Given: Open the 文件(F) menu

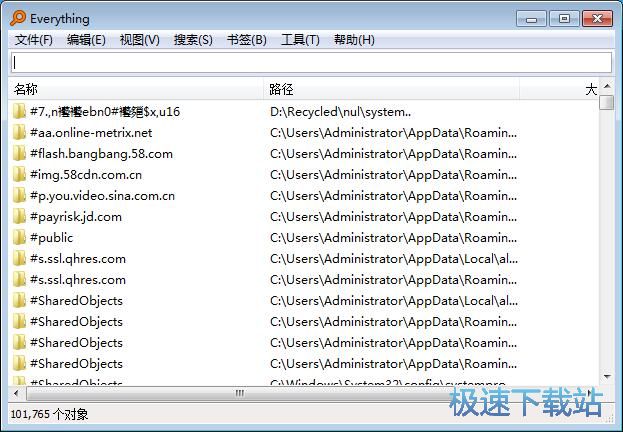Looking at the screenshot, I should pyautogui.click(x=34, y=40).
